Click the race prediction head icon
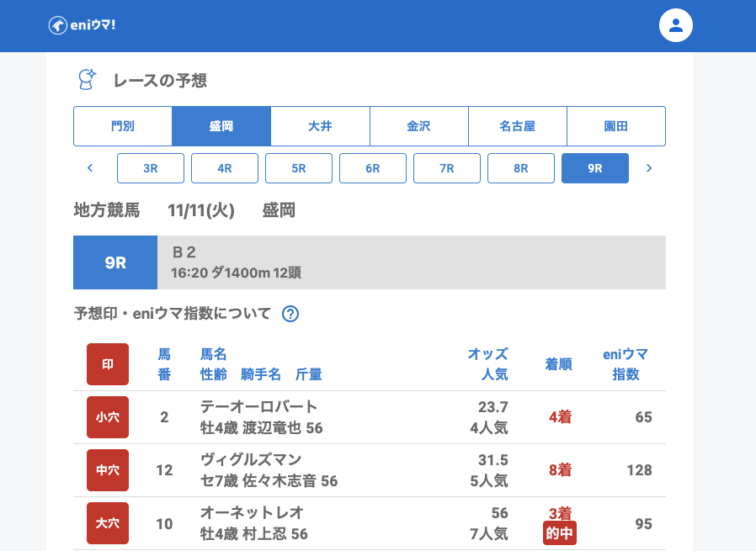Viewport: 756px width, 551px height. click(x=87, y=80)
